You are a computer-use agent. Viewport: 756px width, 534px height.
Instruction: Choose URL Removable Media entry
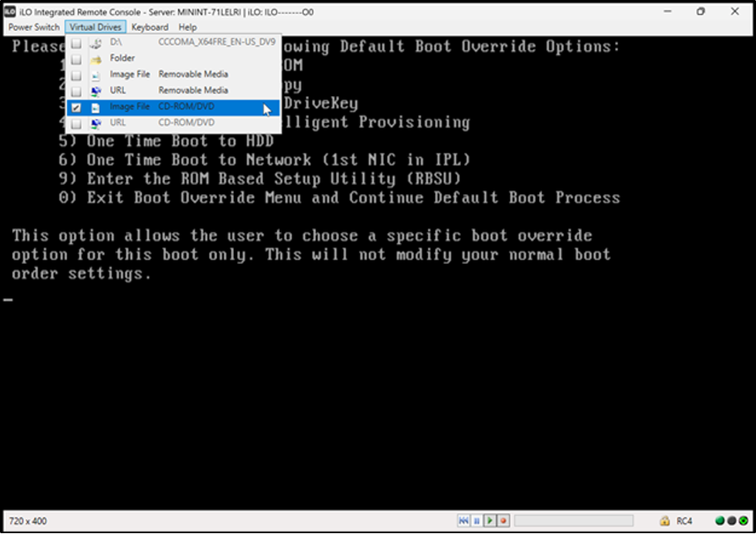click(172, 90)
